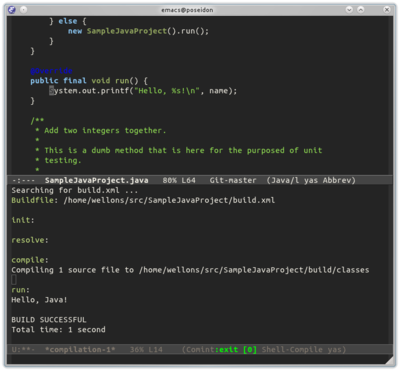Click 'Compiling 1 source file' output line

[190, 270]
